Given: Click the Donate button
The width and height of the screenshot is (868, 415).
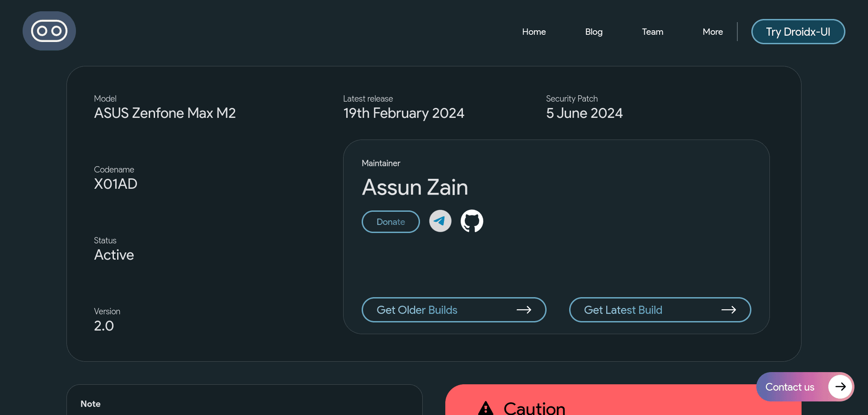Looking at the screenshot, I should (391, 222).
